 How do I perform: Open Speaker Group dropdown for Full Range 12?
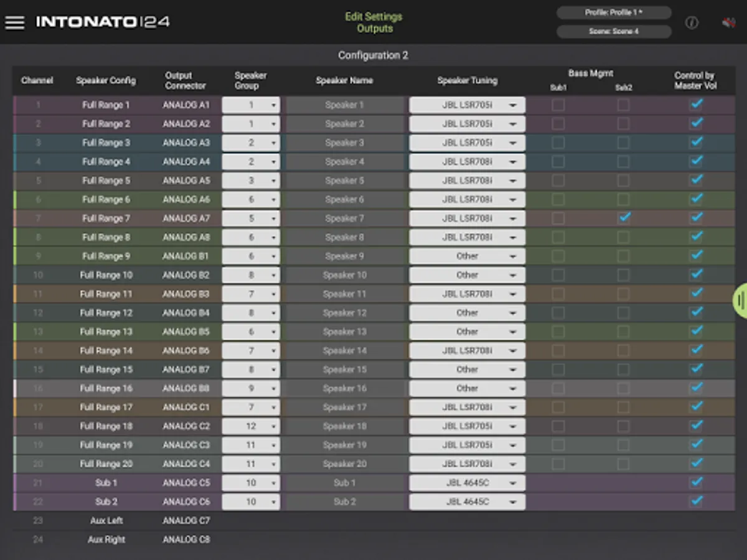point(251,313)
